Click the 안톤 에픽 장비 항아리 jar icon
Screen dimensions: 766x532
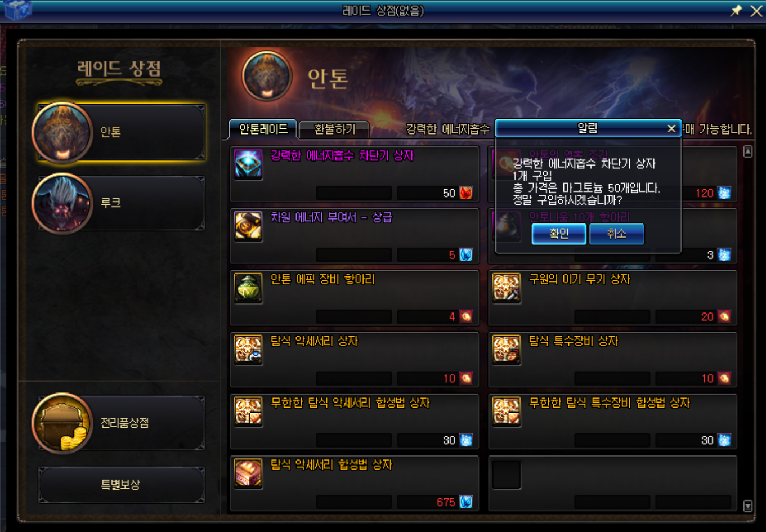click(248, 288)
